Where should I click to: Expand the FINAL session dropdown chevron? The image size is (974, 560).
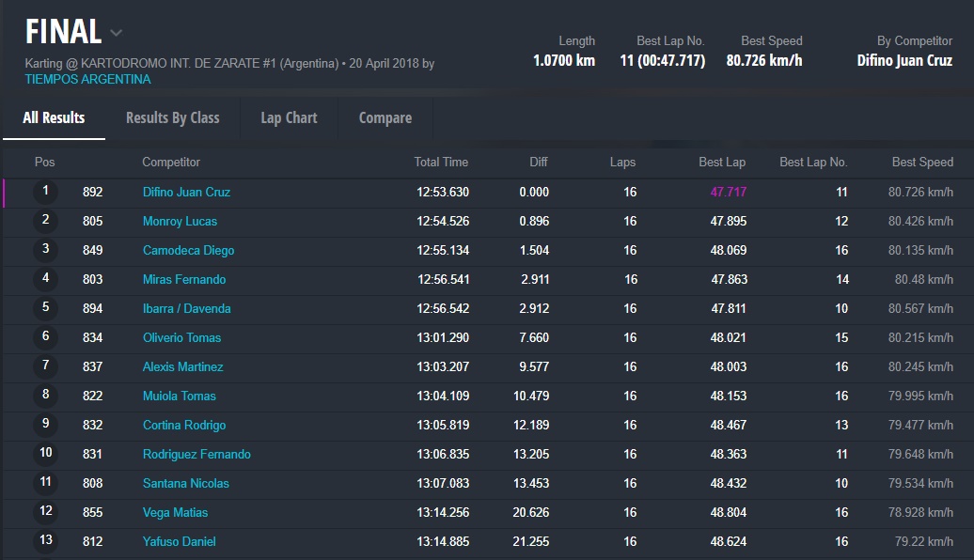coord(116,33)
